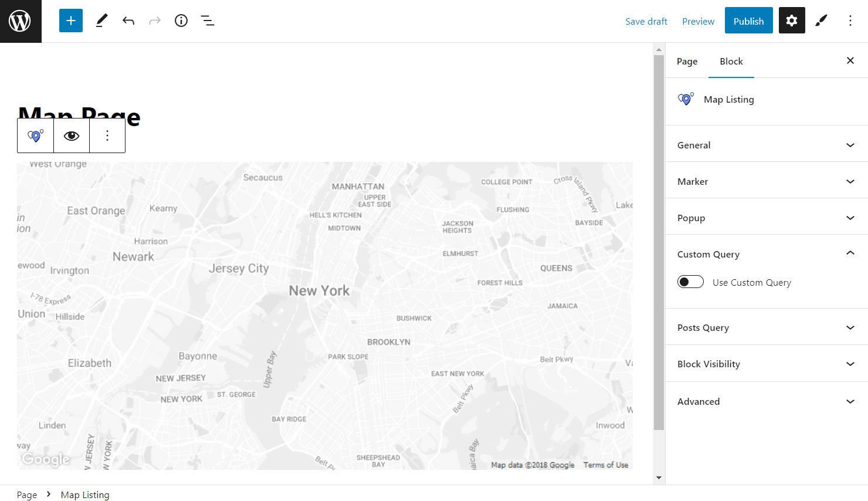Click Map Listing block type icon in toolbar

pyautogui.click(x=36, y=136)
